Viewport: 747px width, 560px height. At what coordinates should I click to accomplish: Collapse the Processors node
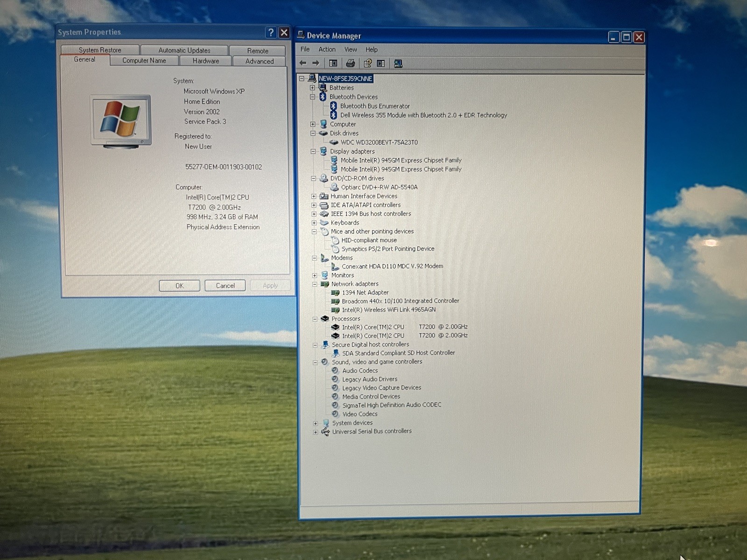pyautogui.click(x=315, y=319)
